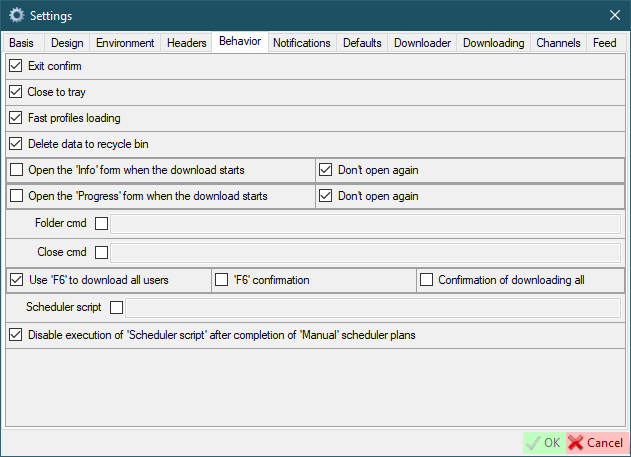Click the Settings gear icon in title bar
Screen dimensions: 631x457
16,15
